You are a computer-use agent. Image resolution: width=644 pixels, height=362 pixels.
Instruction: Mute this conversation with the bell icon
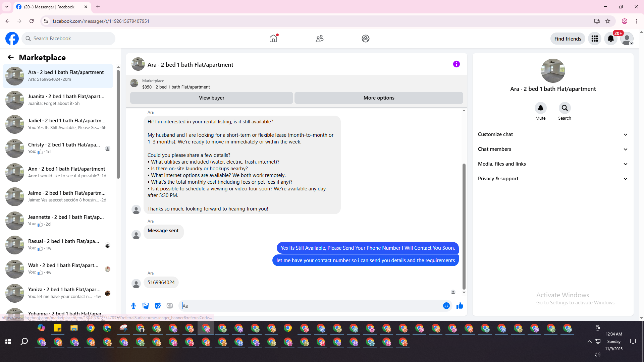tap(540, 108)
